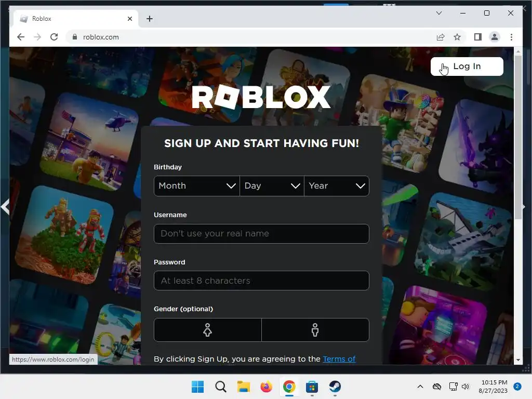Open the Day birthday dropdown
The height and width of the screenshot is (399, 532).
click(x=272, y=186)
